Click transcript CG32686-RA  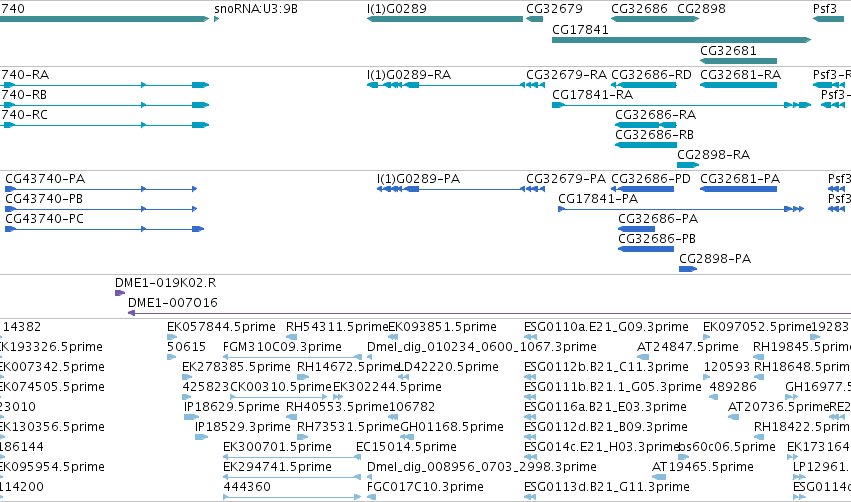[x=646, y=125]
